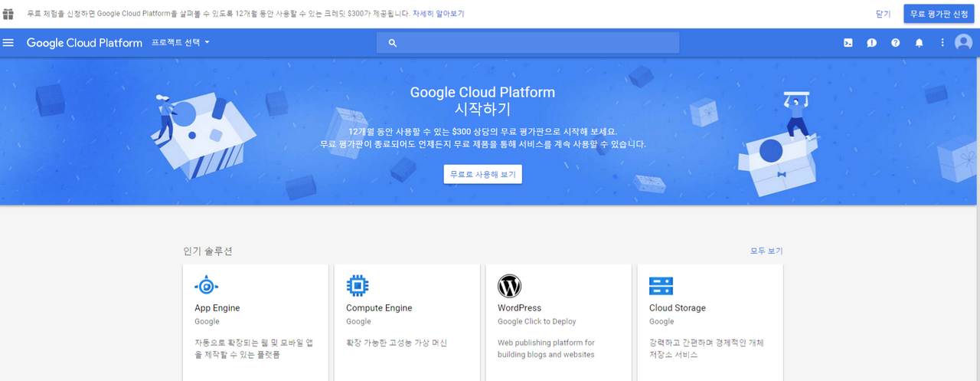Open the hamburger navigation menu
The width and height of the screenshot is (980, 381).
click(8, 43)
